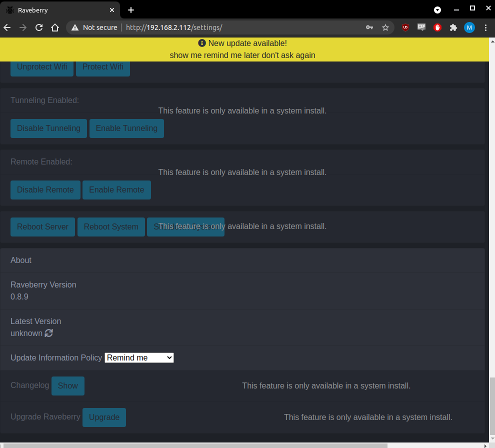Open the Update Information Policy dropdown

pos(139,357)
